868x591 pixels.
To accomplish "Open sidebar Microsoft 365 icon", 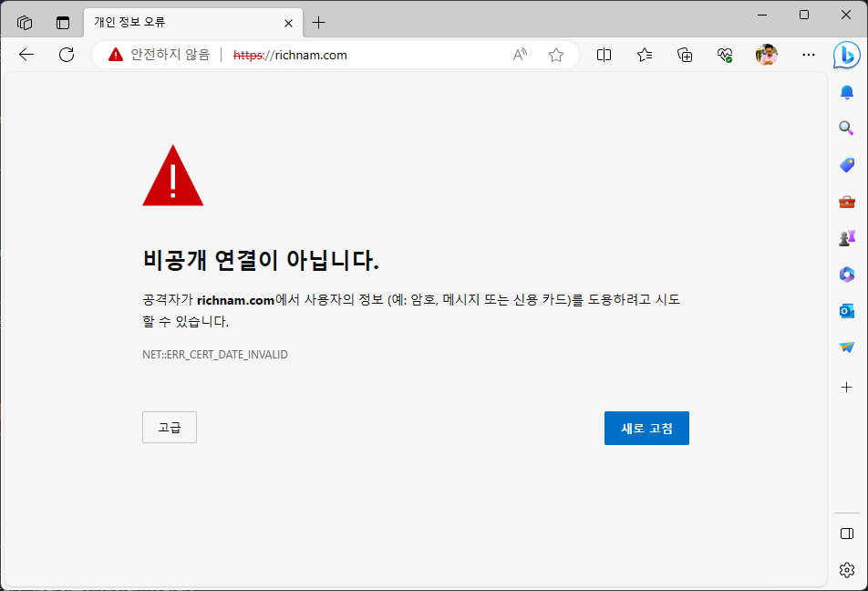I will 846,275.
